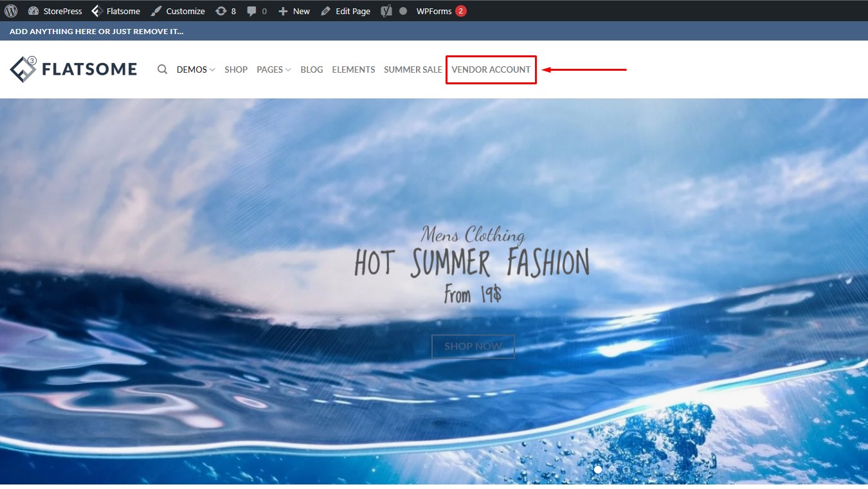The height and width of the screenshot is (489, 868).
Task: Open the Flatsome admin bar menu
Action: [116, 11]
